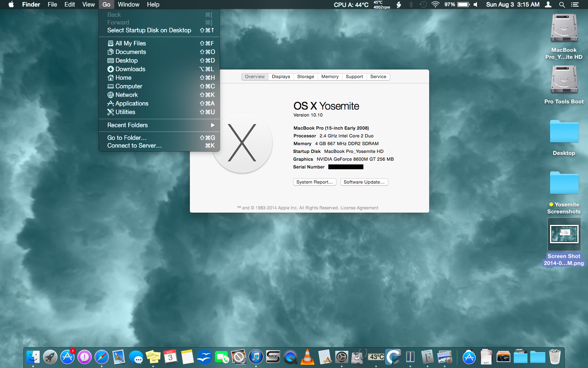Open the Trash in the dock
The height and width of the screenshot is (368, 588).
pos(555,357)
